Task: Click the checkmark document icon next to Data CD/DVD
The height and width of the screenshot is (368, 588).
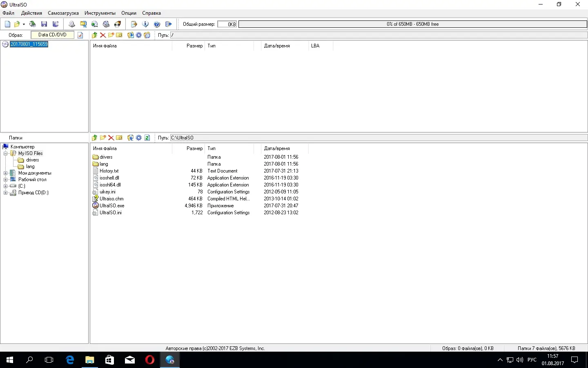Action: (x=80, y=35)
